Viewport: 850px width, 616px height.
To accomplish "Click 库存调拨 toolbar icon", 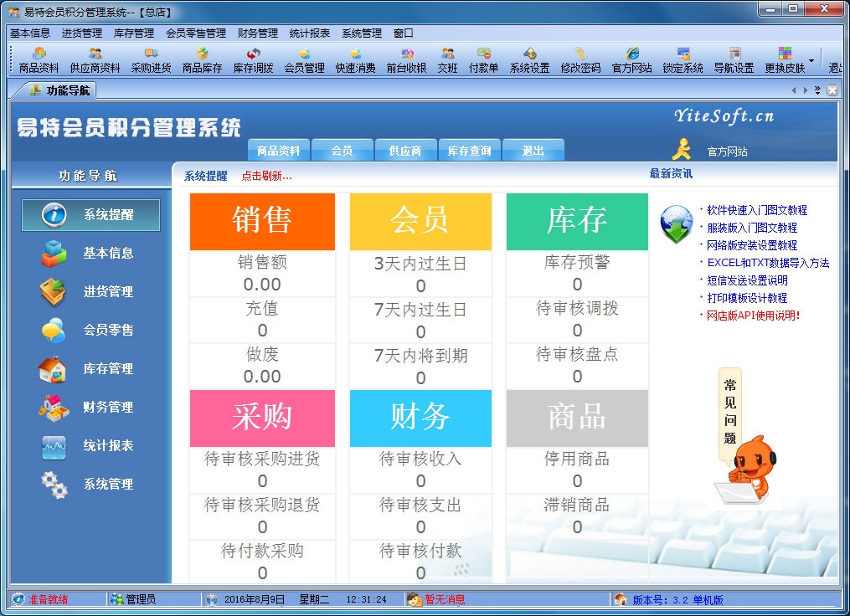I will (x=253, y=60).
